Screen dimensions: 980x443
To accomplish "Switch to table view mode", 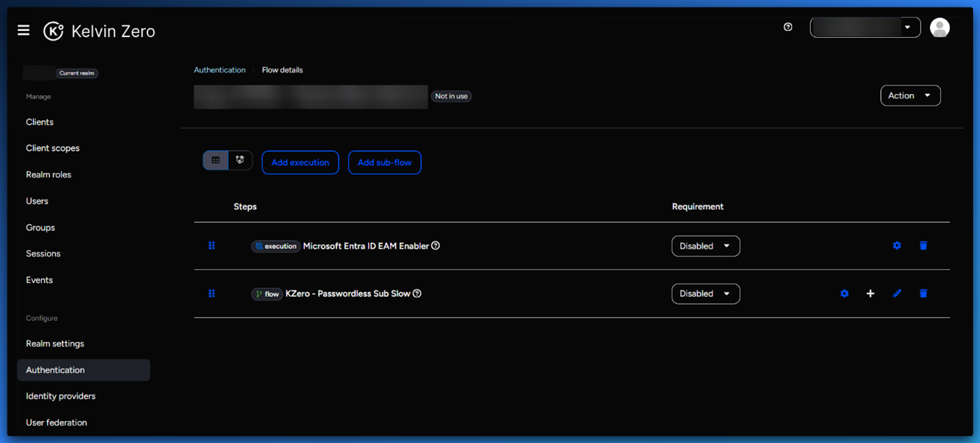I will click(x=216, y=160).
